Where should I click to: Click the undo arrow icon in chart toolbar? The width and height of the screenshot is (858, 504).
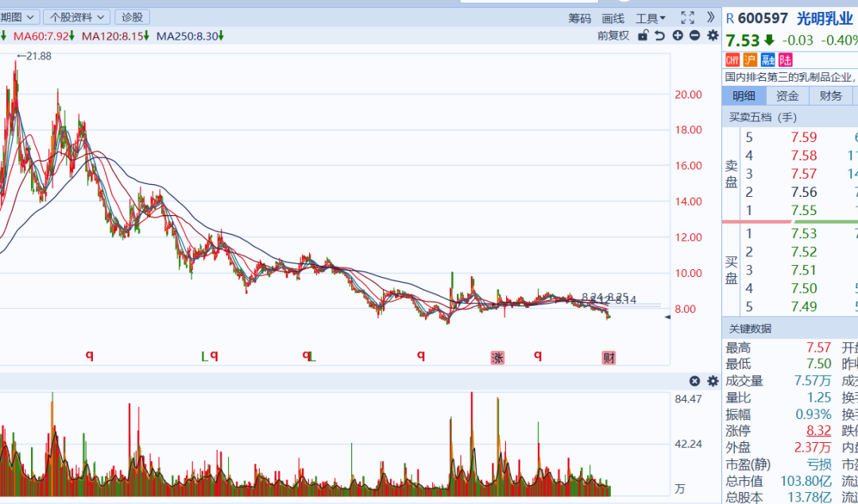click(x=660, y=36)
